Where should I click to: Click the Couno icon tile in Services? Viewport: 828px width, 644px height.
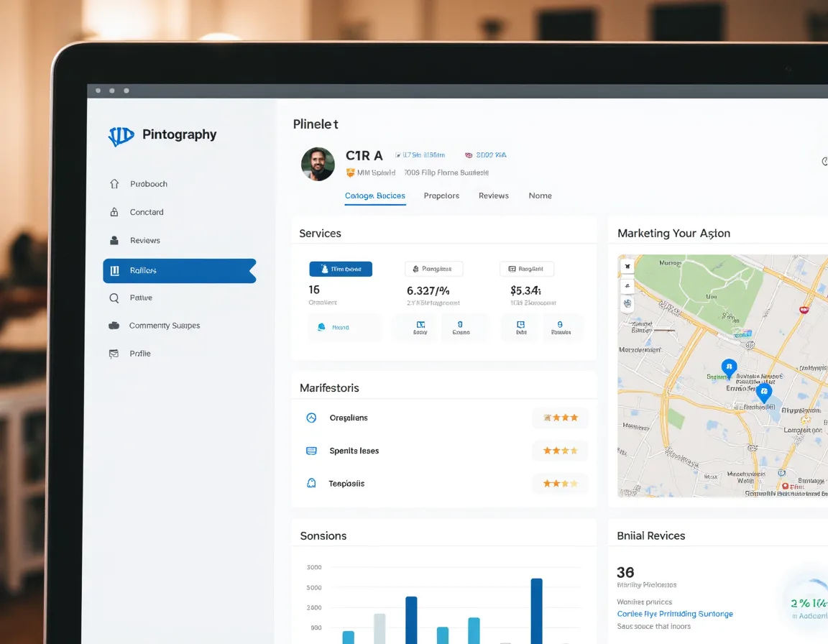coord(461,328)
